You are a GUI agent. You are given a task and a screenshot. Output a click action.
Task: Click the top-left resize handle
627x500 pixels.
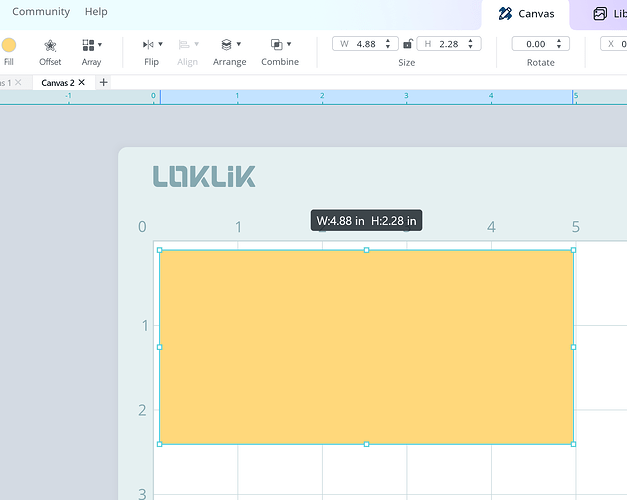click(x=160, y=250)
